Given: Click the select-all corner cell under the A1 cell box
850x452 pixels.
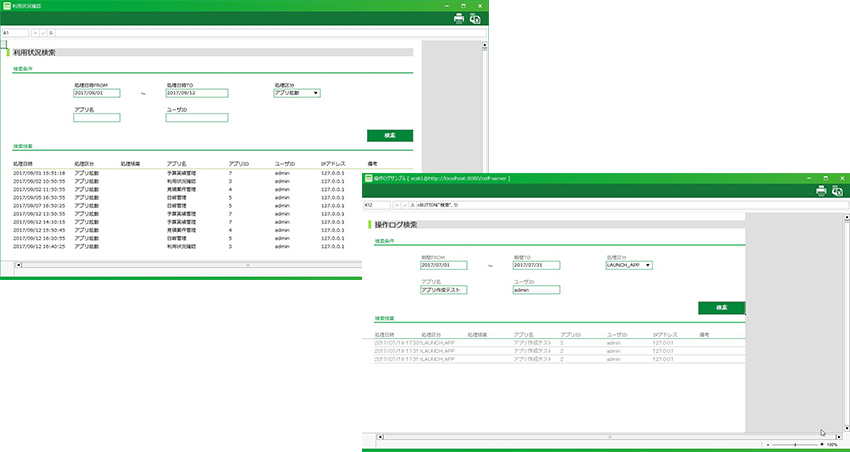Looking at the screenshot, I should 3,44.
